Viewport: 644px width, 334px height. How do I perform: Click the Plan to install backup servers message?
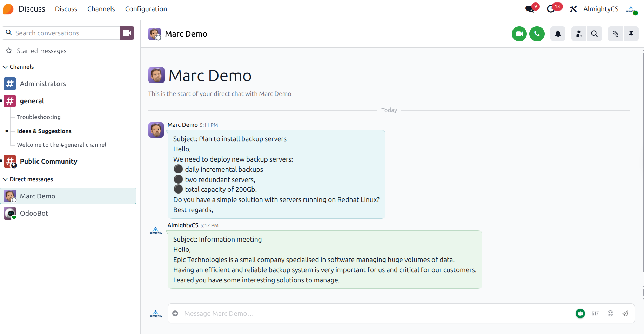point(276,175)
